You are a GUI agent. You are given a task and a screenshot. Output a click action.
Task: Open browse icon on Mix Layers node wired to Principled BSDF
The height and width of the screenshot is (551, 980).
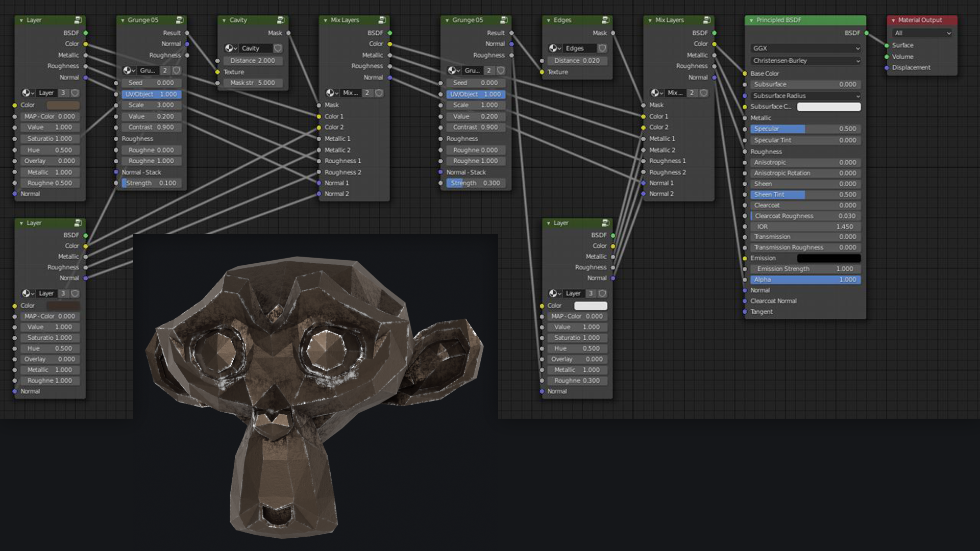657,93
